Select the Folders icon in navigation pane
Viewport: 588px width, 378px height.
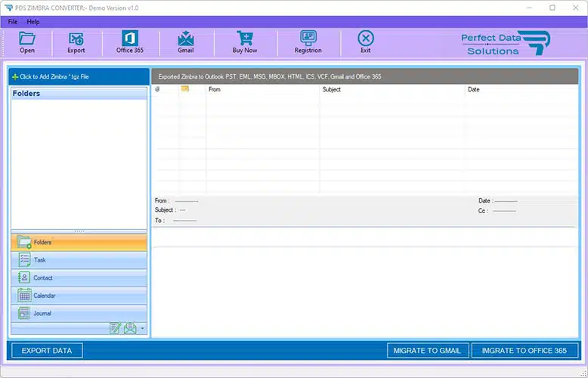point(24,242)
